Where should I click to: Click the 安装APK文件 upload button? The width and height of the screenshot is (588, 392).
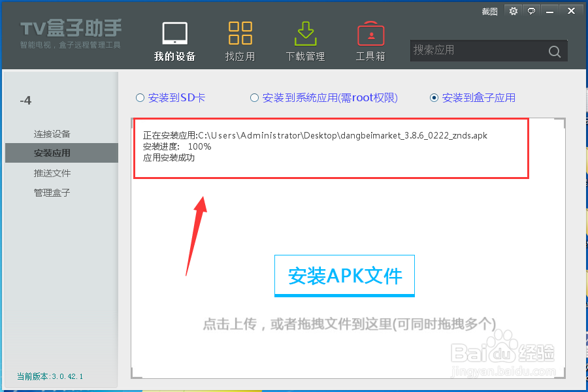344,276
